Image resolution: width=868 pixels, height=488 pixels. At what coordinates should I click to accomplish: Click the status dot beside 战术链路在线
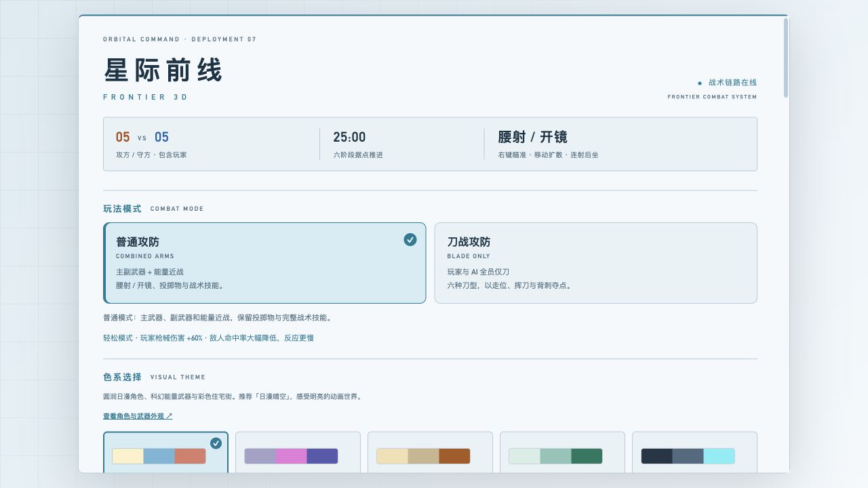coord(700,83)
